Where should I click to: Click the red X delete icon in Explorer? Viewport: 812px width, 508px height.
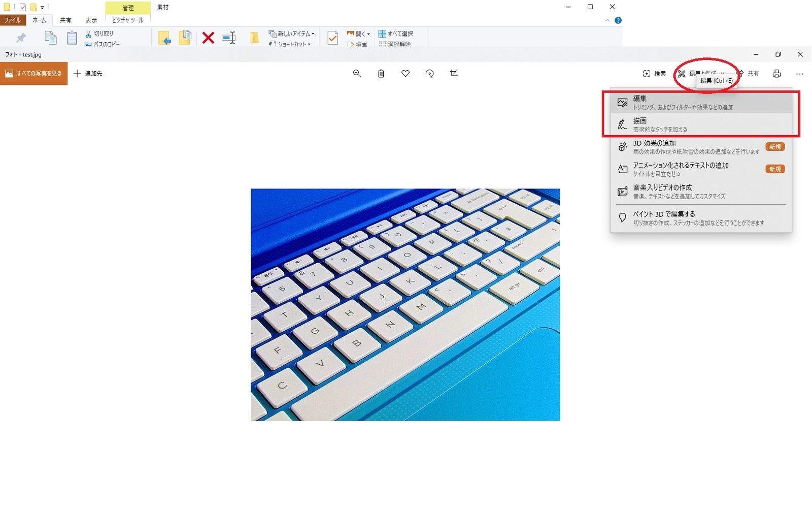pyautogui.click(x=208, y=38)
